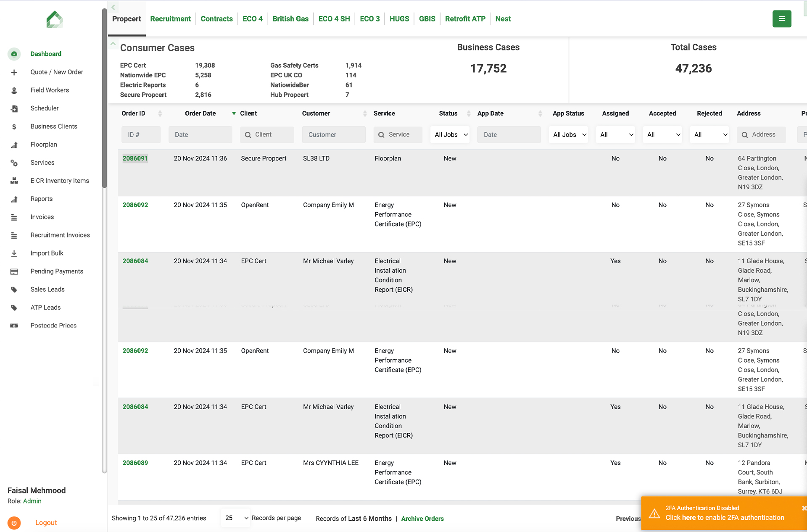Switch to the Recruitment tab
The width and height of the screenshot is (807, 532).
tap(170, 19)
